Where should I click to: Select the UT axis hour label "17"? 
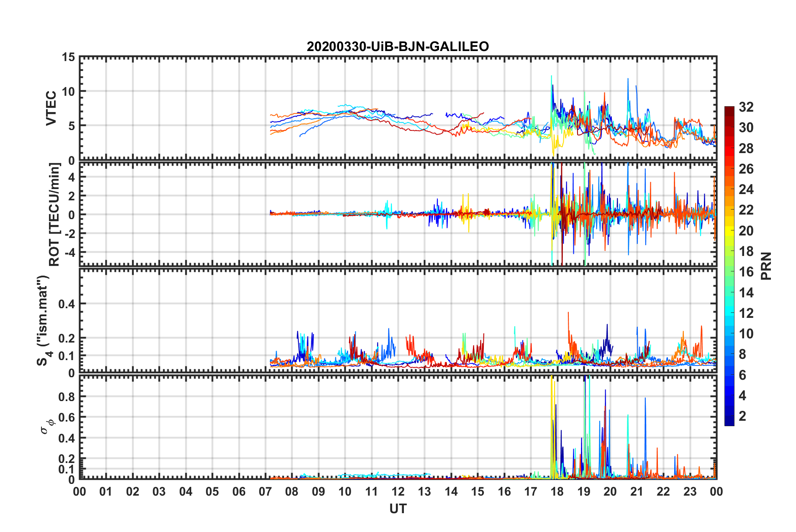point(531,491)
